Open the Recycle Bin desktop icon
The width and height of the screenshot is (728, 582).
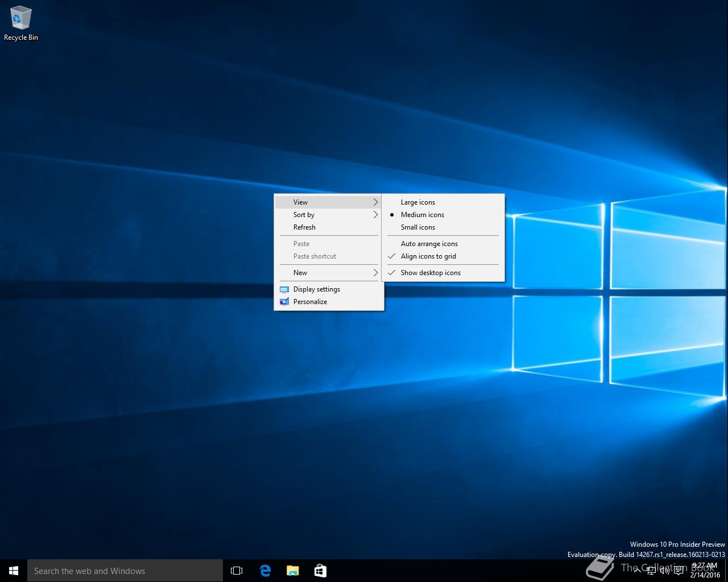click(20, 23)
